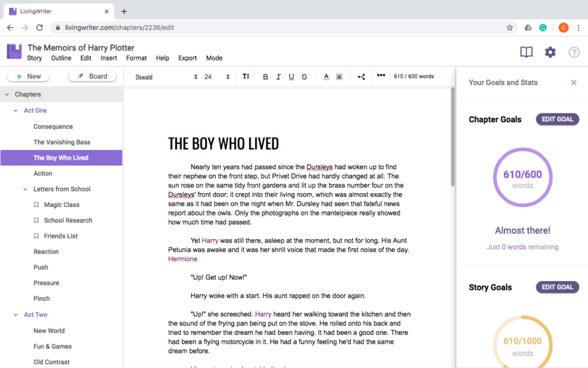Open the book reading view icon
588x368 pixels.
point(526,52)
